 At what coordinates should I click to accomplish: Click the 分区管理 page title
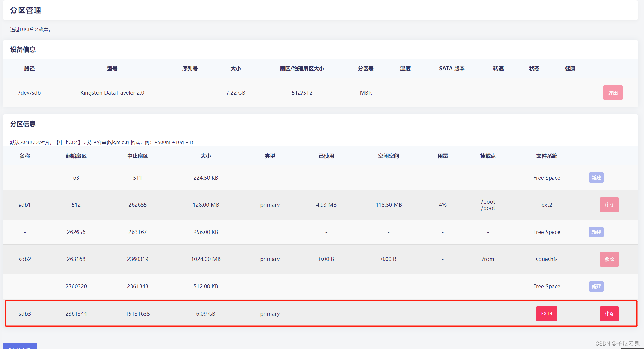[x=26, y=10]
